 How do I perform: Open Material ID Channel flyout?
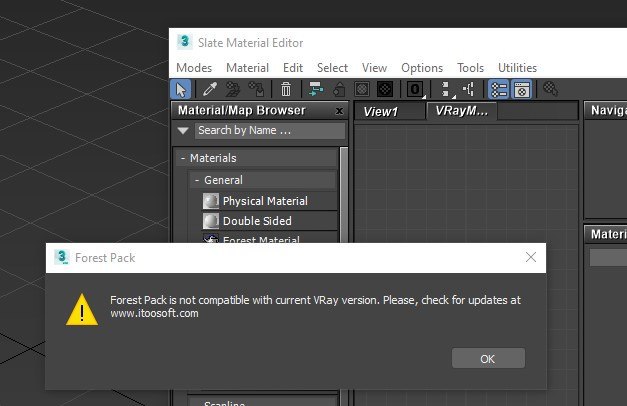(415, 89)
